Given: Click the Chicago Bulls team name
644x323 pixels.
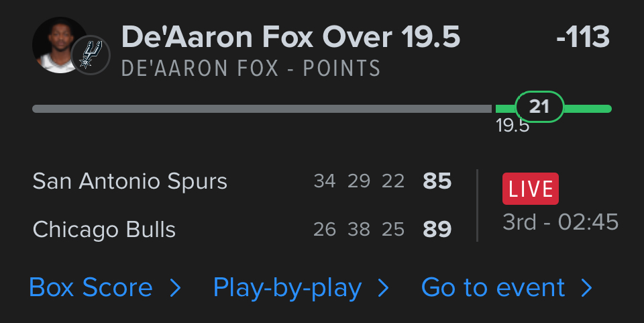Looking at the screenshot, I should point(104,230).
